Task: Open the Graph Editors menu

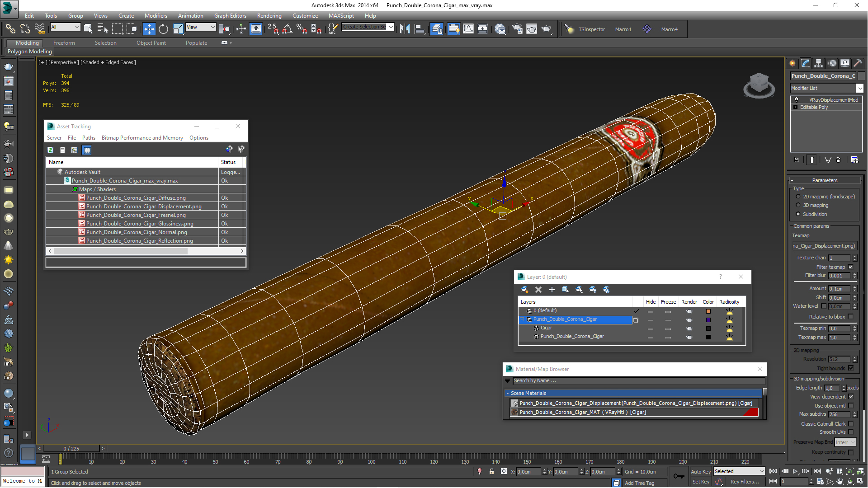Action: [230, 15]
